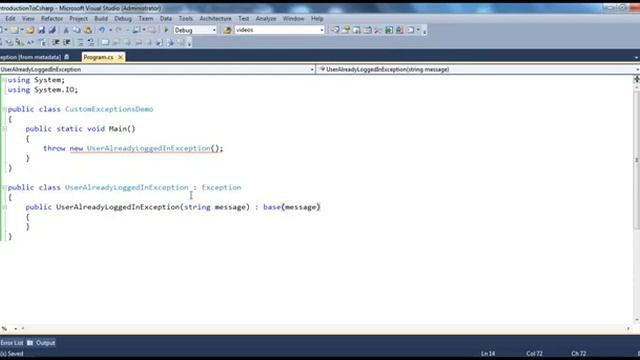Click the 'Ln 14' status bar entry
Viewport: 640px width, 360px height.
tap(488, 353)
